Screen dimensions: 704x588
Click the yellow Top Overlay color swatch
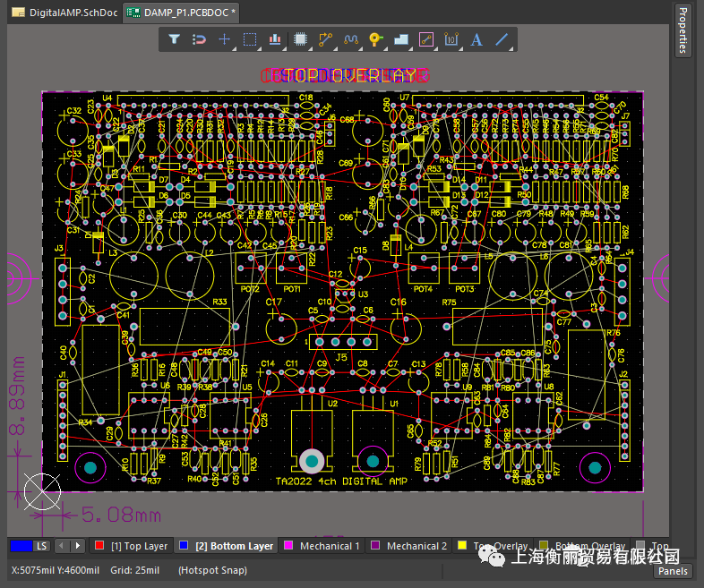tap(462, 545)
